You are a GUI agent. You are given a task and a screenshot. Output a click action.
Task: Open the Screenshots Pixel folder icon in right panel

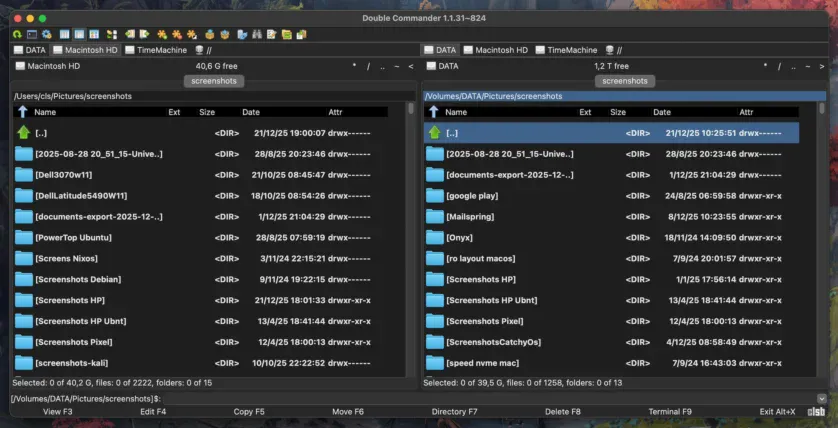[x=434, y=321]
